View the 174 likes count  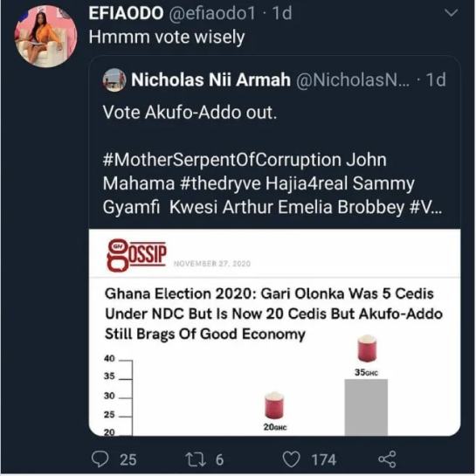(x=324, y=459)
